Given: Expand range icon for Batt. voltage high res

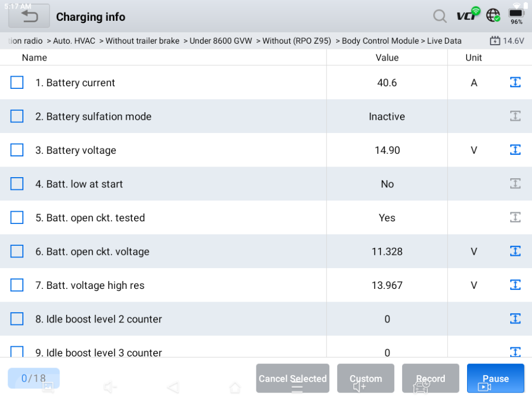Looking at the screenshot, I should click(515, 285).
